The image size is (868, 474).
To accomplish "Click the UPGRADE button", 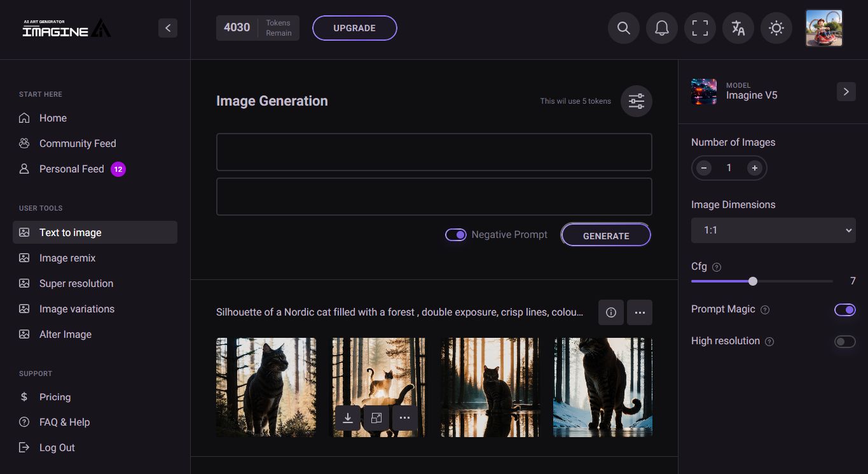I will pos(355,28).
